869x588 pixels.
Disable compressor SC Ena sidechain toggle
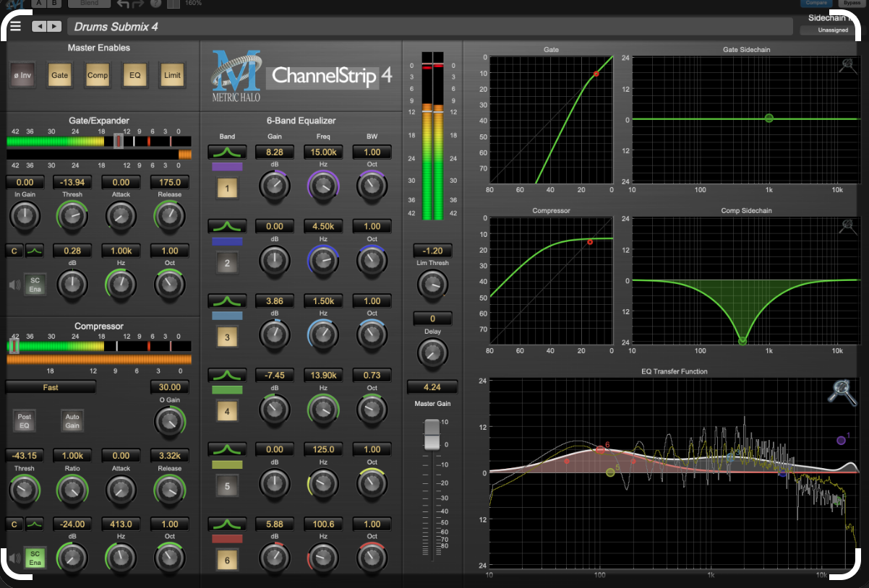click(35, 557)
